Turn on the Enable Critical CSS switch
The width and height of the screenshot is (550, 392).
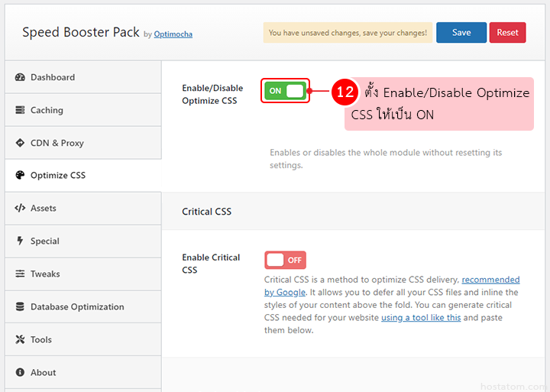tap(285, 260)
